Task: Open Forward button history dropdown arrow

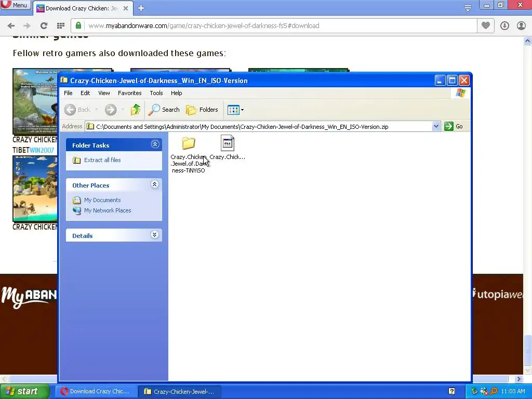Action: 123,110
